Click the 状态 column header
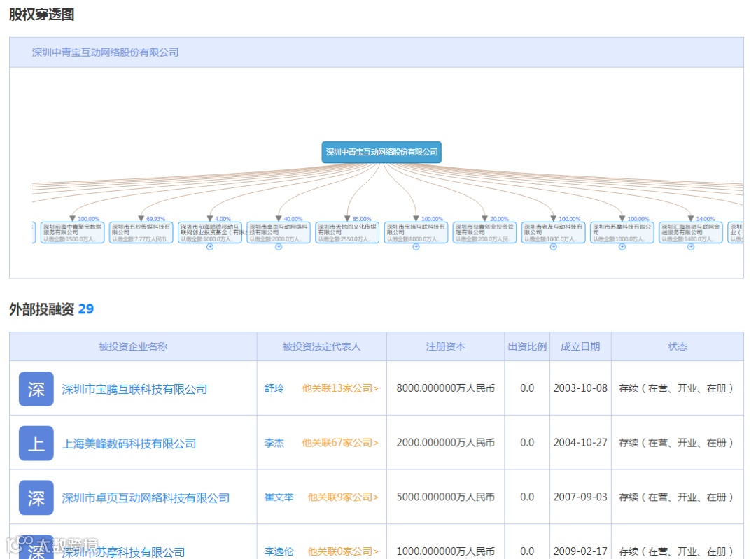This screenshot has width=756, height=559. [678, 346]
